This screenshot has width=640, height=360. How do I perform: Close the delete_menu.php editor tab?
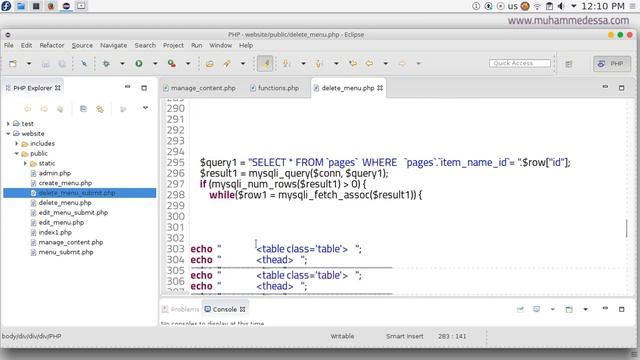[380, 88]
